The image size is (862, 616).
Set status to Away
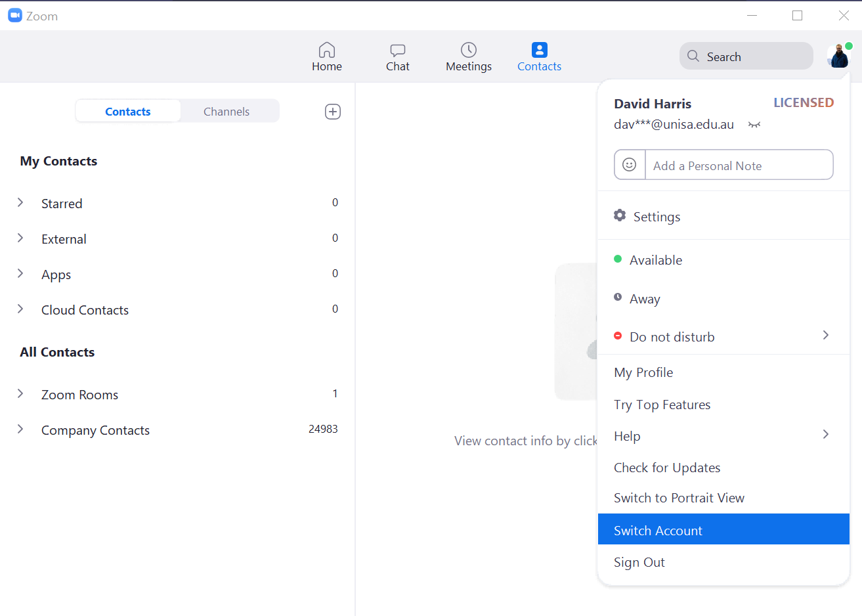(645, 299)
